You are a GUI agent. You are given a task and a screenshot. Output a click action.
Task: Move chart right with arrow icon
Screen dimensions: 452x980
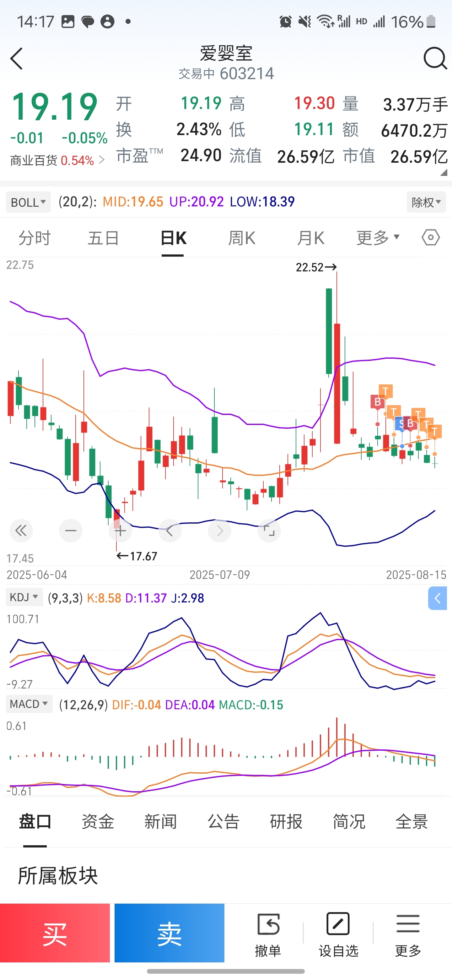[219, 530]
